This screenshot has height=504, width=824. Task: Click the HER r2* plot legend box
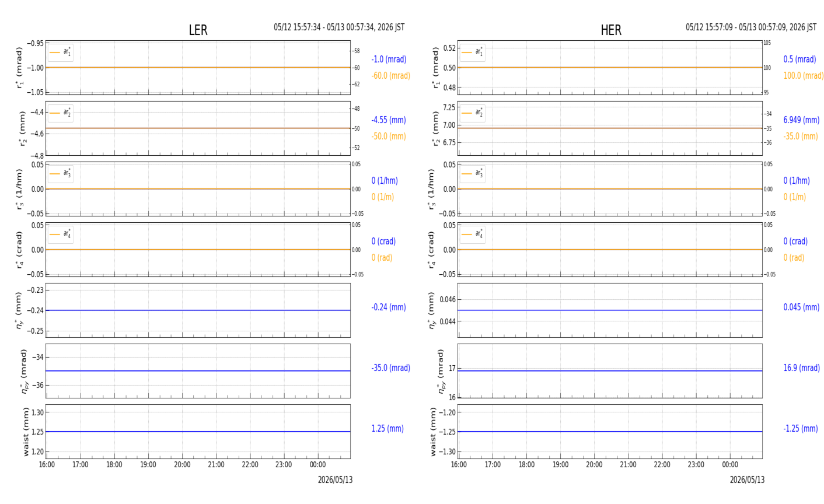(472, 113)
